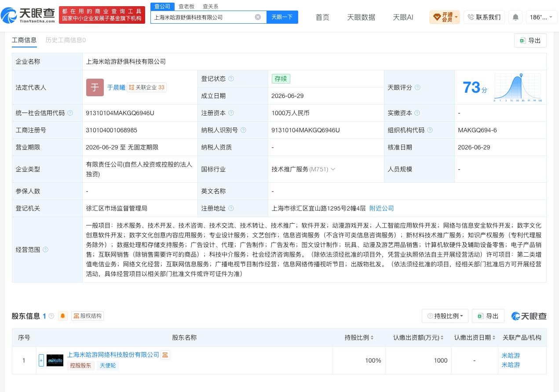The height and width of the screenshot is (392, 559).
Task: Clear the search box text
Action: [258, 17]
